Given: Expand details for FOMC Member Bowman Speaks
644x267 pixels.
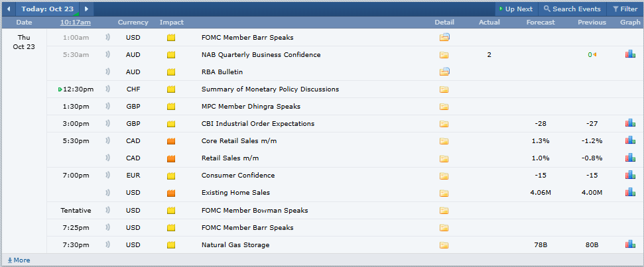Looking at the screenshot, I should point(444,210).
